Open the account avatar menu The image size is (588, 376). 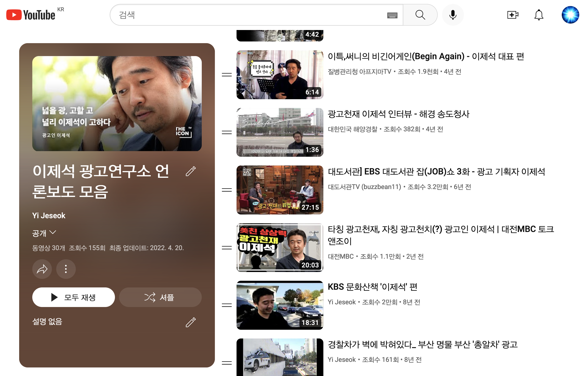pos(570,15)
